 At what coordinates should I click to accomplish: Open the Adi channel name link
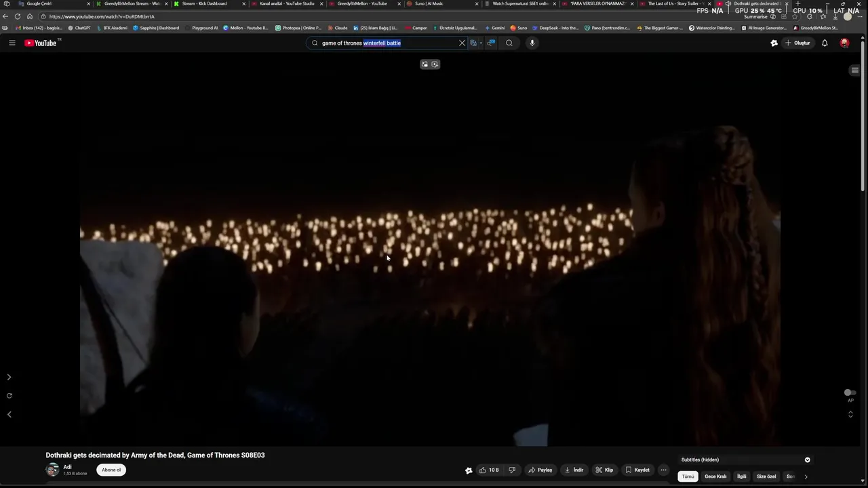pyautogui.click(x=67, y=467)
